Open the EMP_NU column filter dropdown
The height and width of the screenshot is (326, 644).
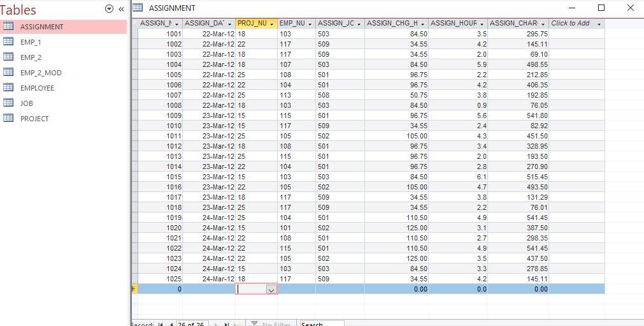tap(310, 24)
